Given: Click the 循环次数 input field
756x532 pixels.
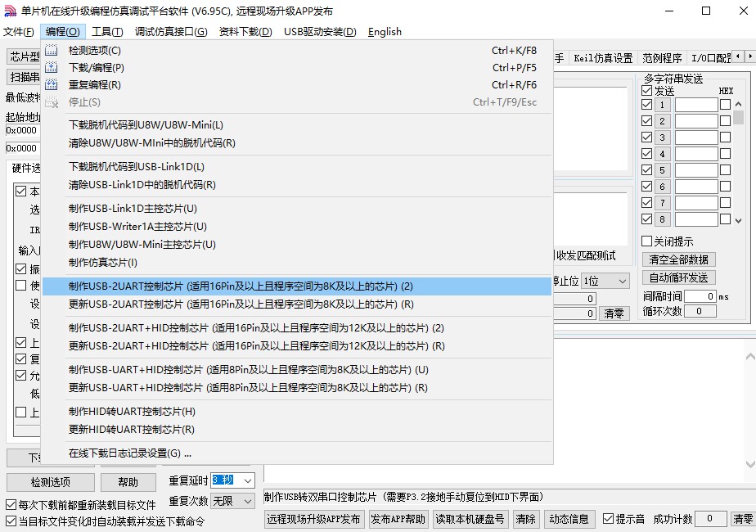Looking at the screenshot, I should click(700, 312).
